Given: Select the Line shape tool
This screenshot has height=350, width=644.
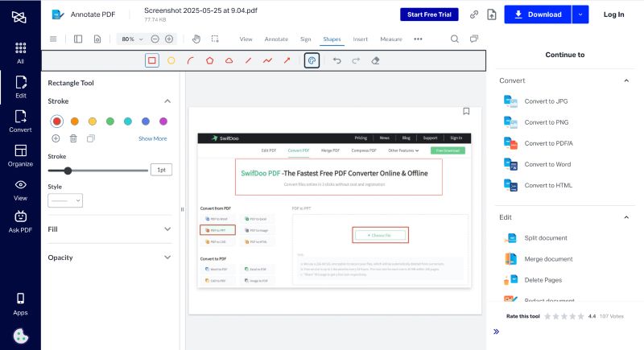Looking at the screenshot, I should pyautogui.click(x=248, y=60).
